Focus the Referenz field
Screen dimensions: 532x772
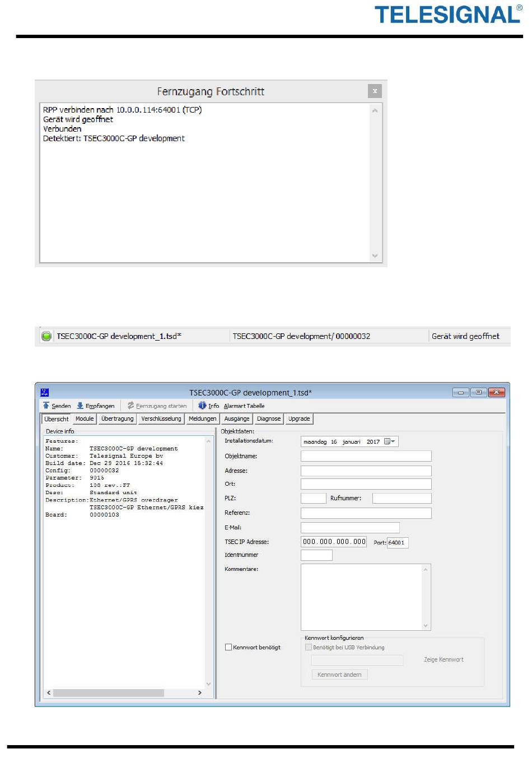366,513
